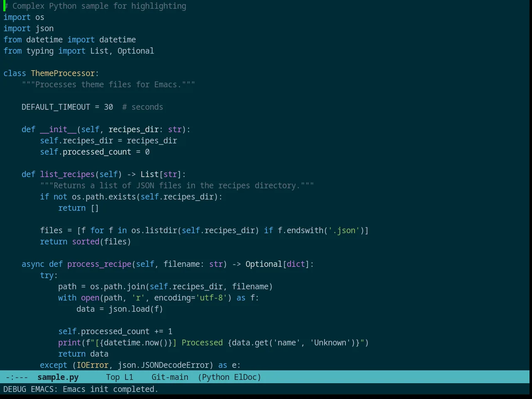Image resolution: width=532 pixels, height=399 pixels.
Task: Click the constant DEFAULT_TIMEOUT
Action: coord(56,107)
